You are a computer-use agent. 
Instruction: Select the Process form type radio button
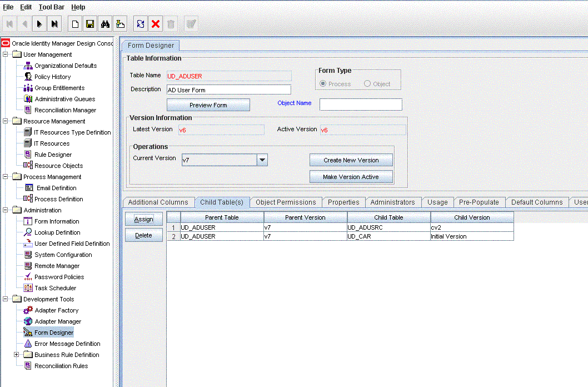[x=323, y=83]
